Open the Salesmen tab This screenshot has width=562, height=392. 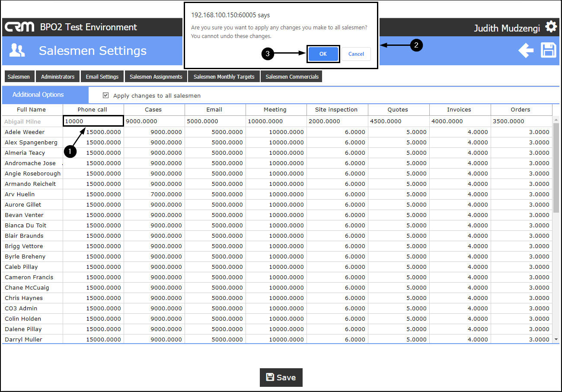[19, 76]
